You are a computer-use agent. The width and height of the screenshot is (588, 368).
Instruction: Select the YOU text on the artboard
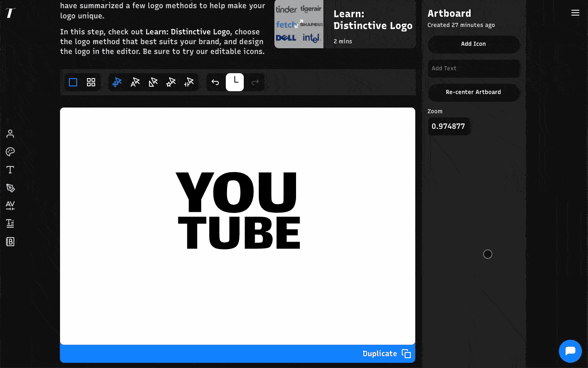tap(236, 192)
